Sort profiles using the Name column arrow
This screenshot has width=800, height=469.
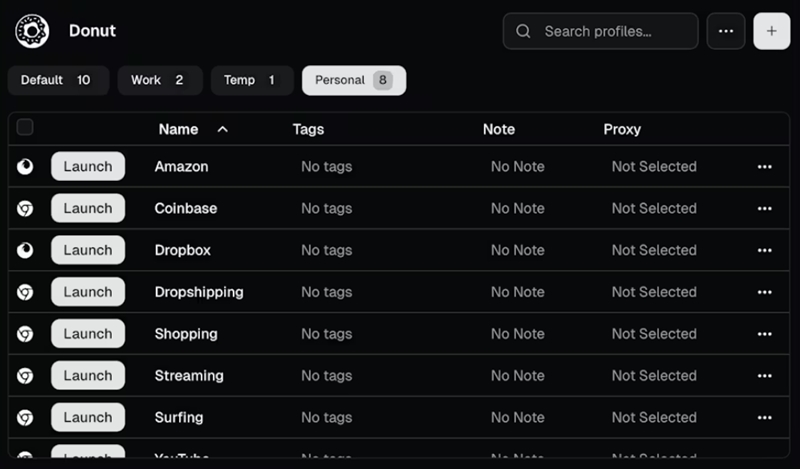pos(222,129)
